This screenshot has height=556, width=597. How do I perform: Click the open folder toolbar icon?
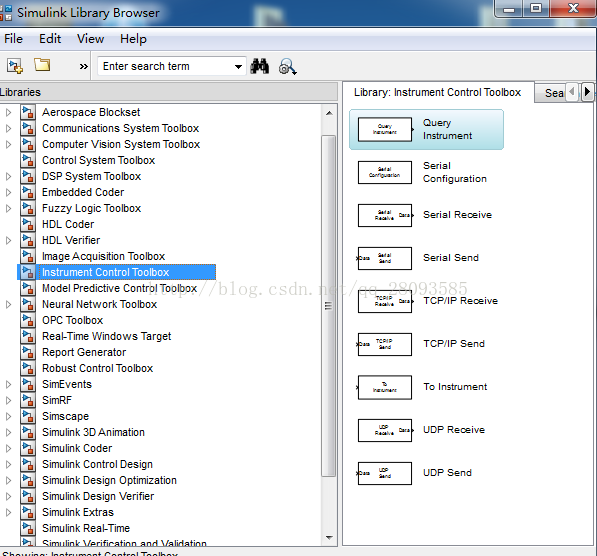pos(42,65)
